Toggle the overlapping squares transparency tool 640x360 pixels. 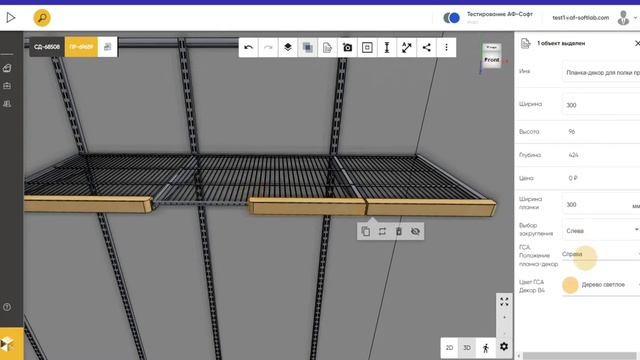pyautogui.click(x=307, y=47)
